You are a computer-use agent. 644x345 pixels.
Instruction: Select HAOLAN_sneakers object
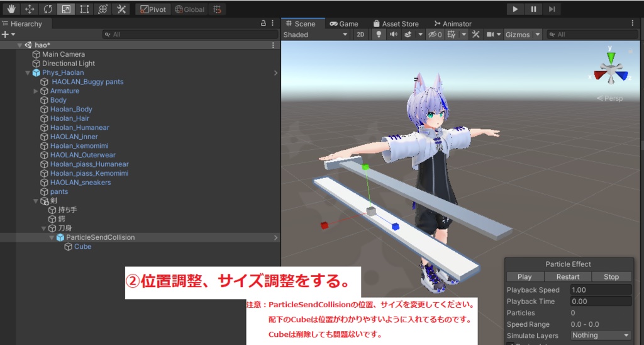click(80, 183)
